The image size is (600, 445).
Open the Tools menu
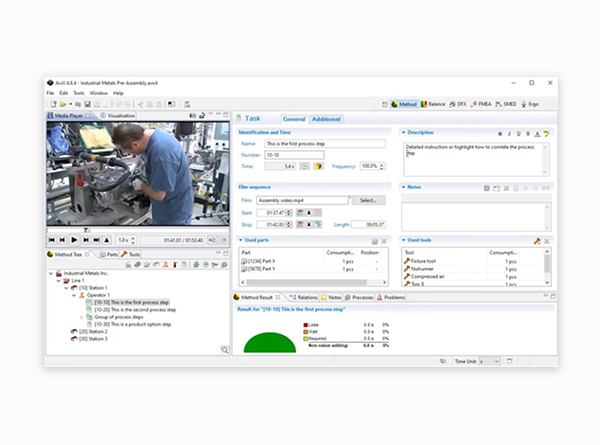tap(79, 93)
